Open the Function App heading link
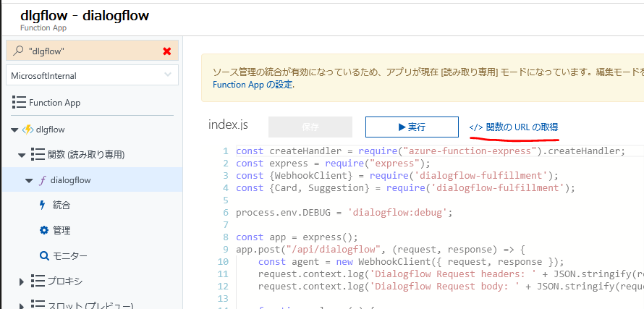Viewport: 644px width, 309px height. tap(54, 103)
